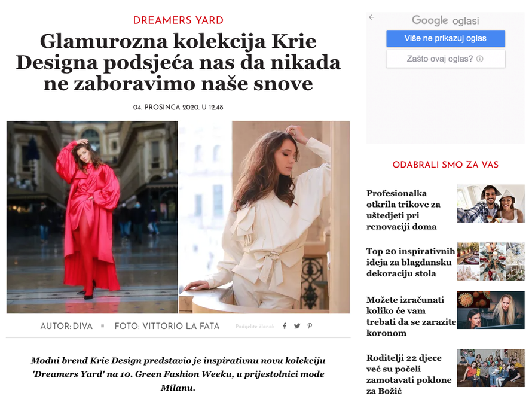The width and height of the screenshot is (532, 405).
Task: Share article via Twitter bird icon
Action: pyautogui.click(x=297, y=326)
